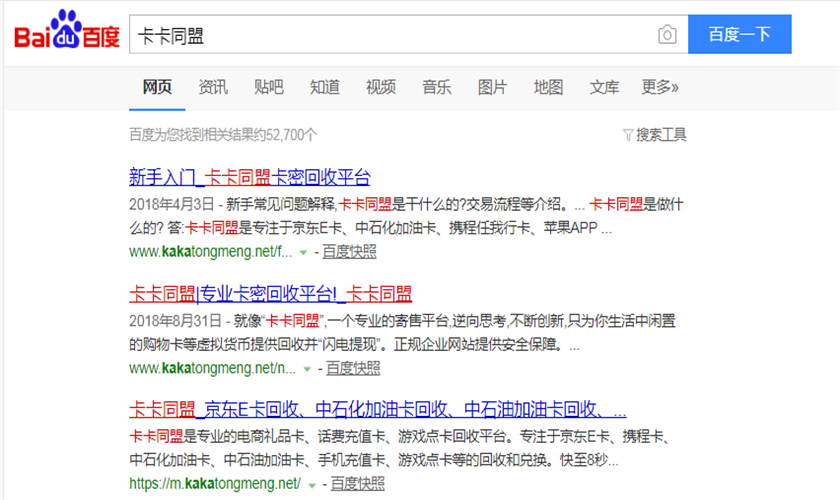This screenshot has width=840, height=500.
Task: Select the 图片 tab
Action: click(x=492, y=87)
